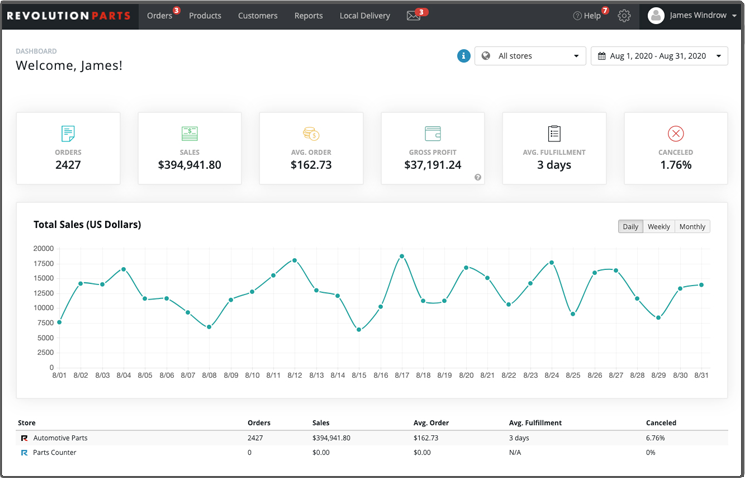Click the Sales card money icon

click(189, 134)
